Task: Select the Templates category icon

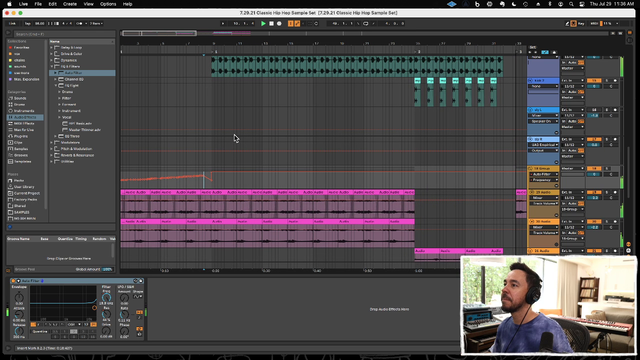Action: (10, 162)
